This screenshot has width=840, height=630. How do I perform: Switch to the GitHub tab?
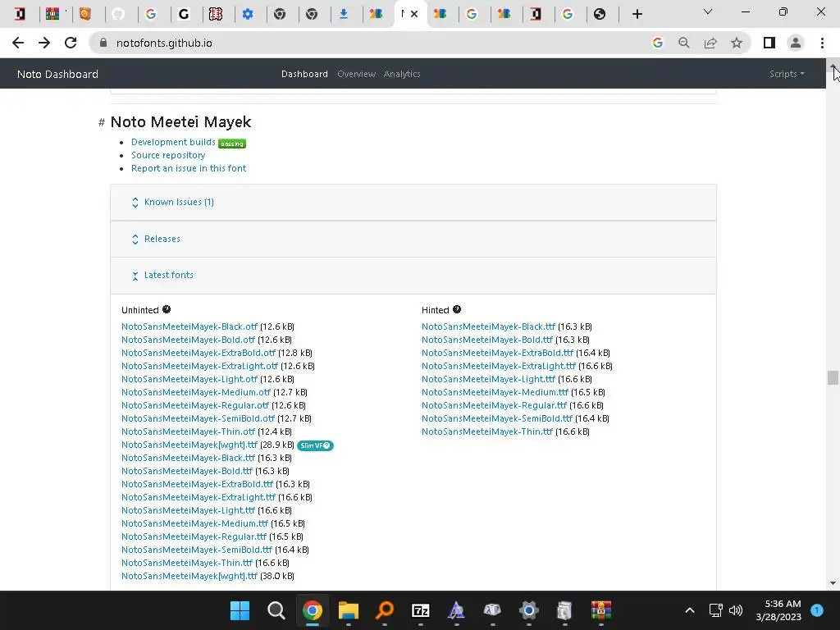click(x=118, y=14)
